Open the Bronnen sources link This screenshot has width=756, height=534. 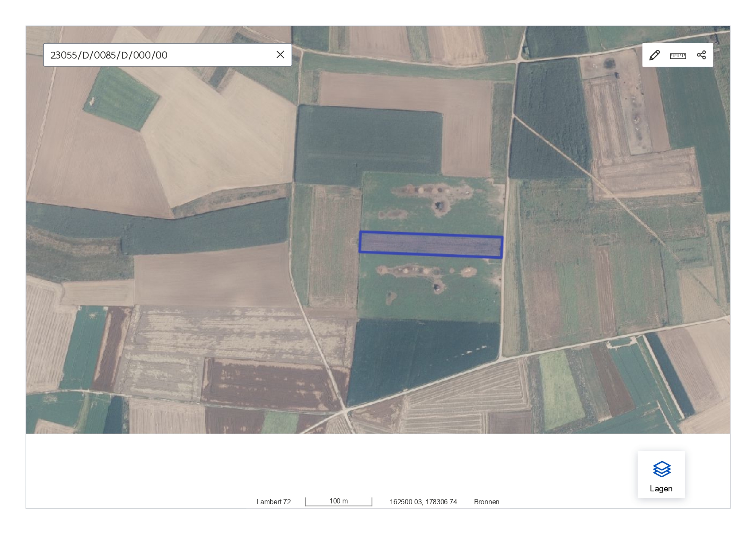[x=487, y=502]
